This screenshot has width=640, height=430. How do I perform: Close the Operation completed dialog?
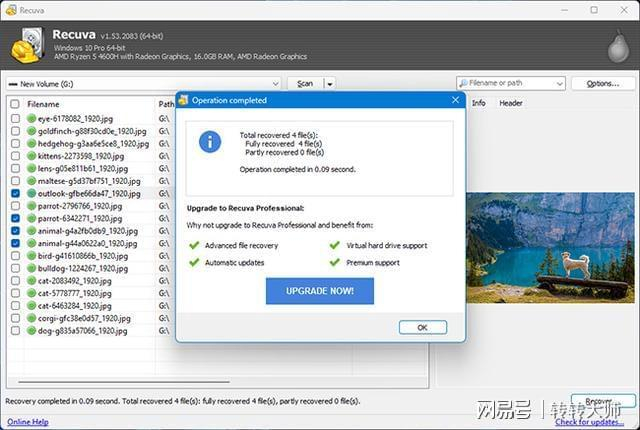[456, 100]
